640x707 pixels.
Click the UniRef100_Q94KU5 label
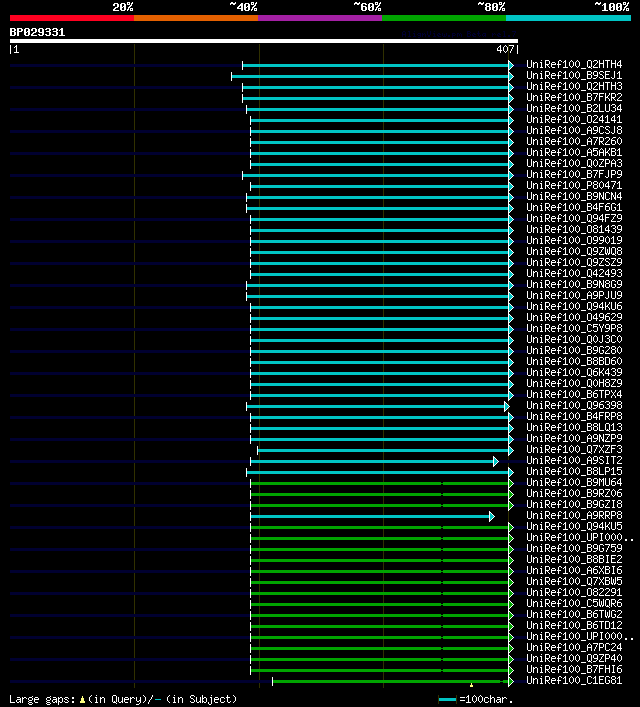click(574, 526)
